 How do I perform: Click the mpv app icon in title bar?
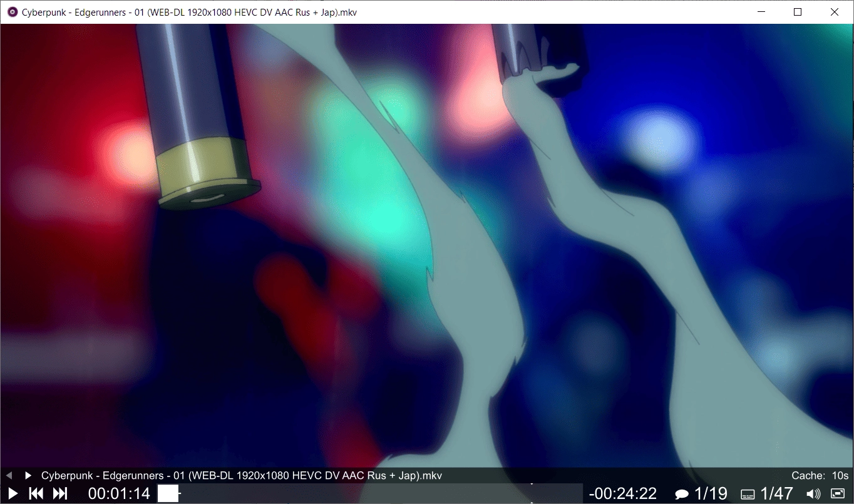12,12
